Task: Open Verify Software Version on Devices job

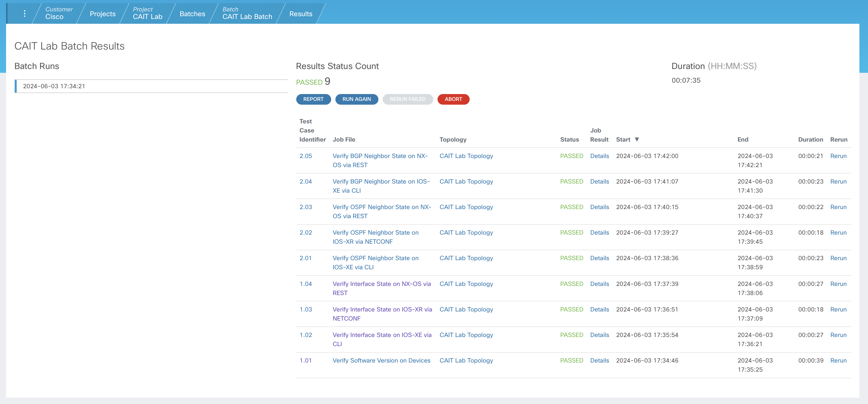Action: [x=381, y=361]
